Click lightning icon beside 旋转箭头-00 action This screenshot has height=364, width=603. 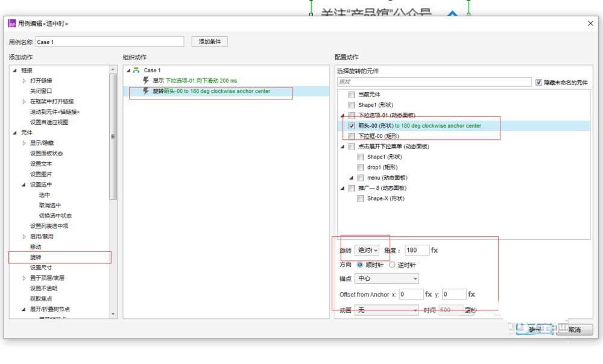tap(146, 91)
